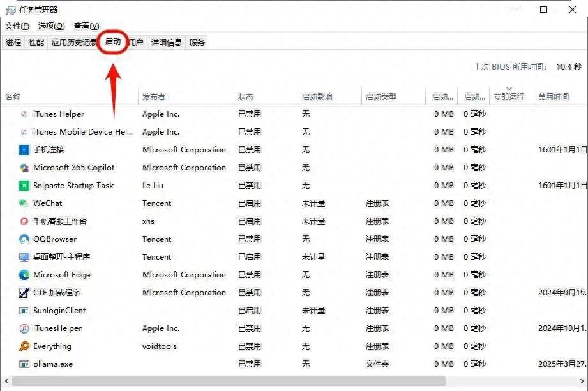This screenshot has width=588, height=391.
Task: Click the ollama.exe icon
Action: pyautogui.click(x=24, y=364)
